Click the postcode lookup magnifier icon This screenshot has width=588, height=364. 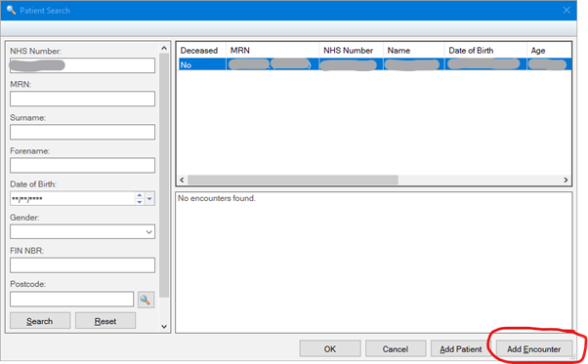click(x=146, y=300)
